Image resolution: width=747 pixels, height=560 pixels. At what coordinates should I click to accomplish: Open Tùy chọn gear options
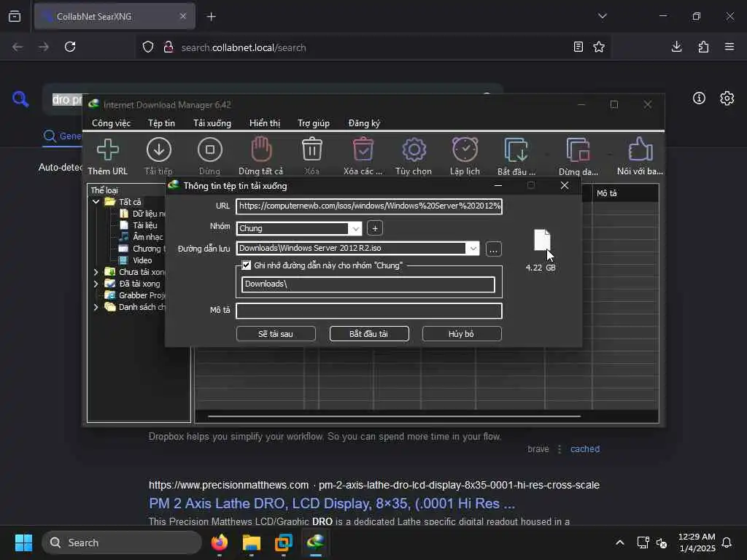point(414,156)
